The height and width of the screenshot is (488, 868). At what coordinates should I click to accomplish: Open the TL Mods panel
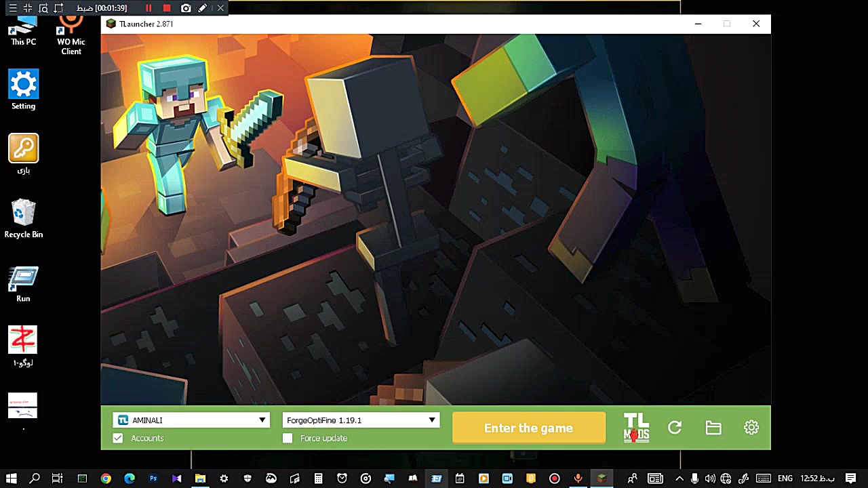click(636, 428)
